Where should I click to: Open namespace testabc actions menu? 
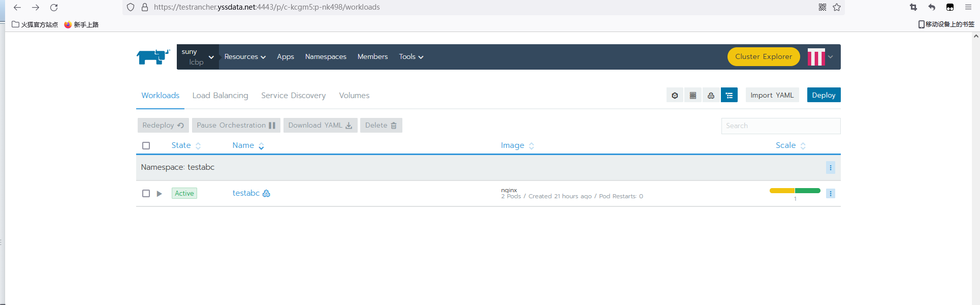pyautogui.click(x=831, y=168)
